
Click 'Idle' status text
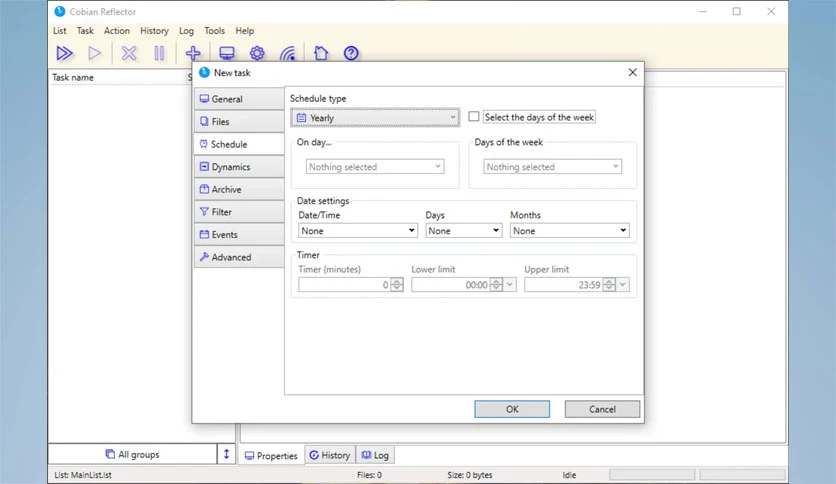click(569, 475)
